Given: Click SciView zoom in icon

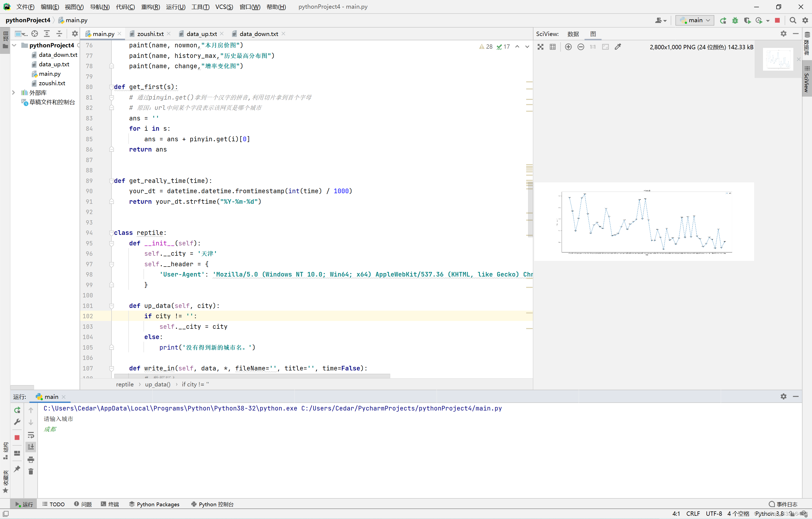Looking at the screenshot, I should click(x=568, y=47).
